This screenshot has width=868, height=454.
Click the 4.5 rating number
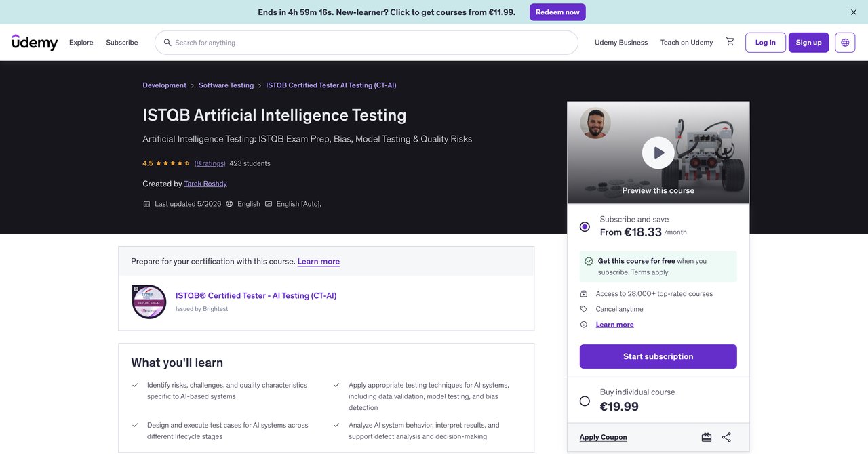(x=148, y=163)
